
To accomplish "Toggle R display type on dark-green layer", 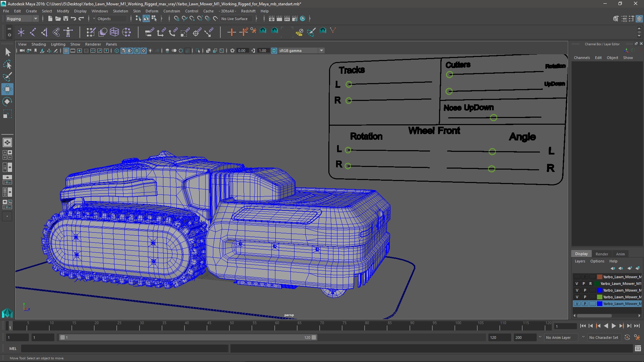I will click(590, 284).
